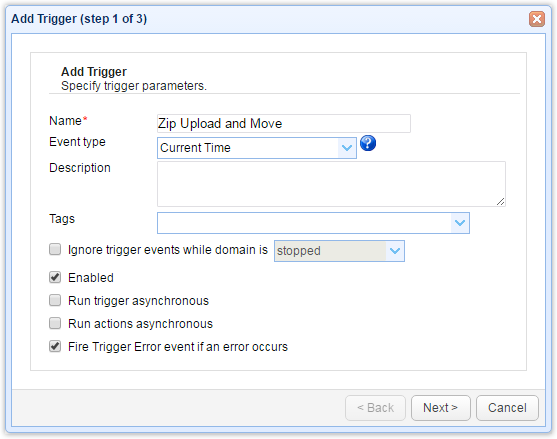Image resolution: width=557 pixels, height=439 pixels.
Task: Enable Run actions asynchronous
Action: pyautogui.click(x=55, y=324)
